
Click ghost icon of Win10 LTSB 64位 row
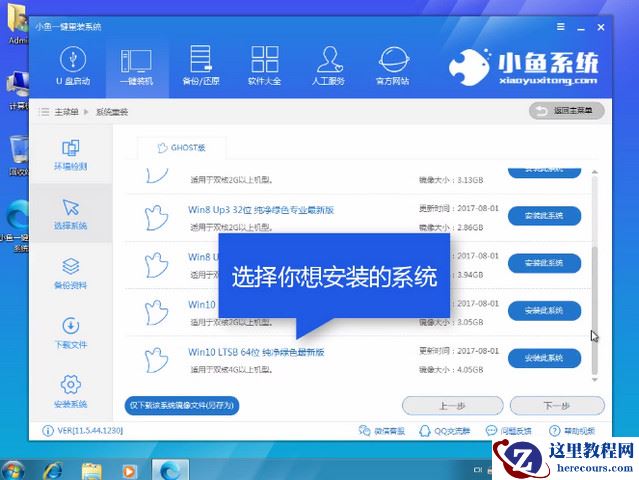pyautogui.click(x=156, y=360)
